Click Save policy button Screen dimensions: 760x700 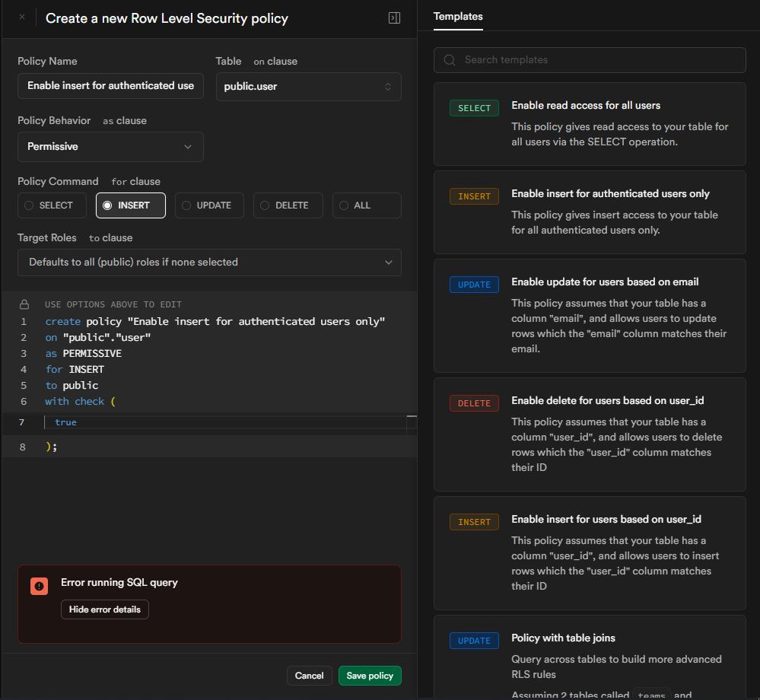tap(370, 676)
